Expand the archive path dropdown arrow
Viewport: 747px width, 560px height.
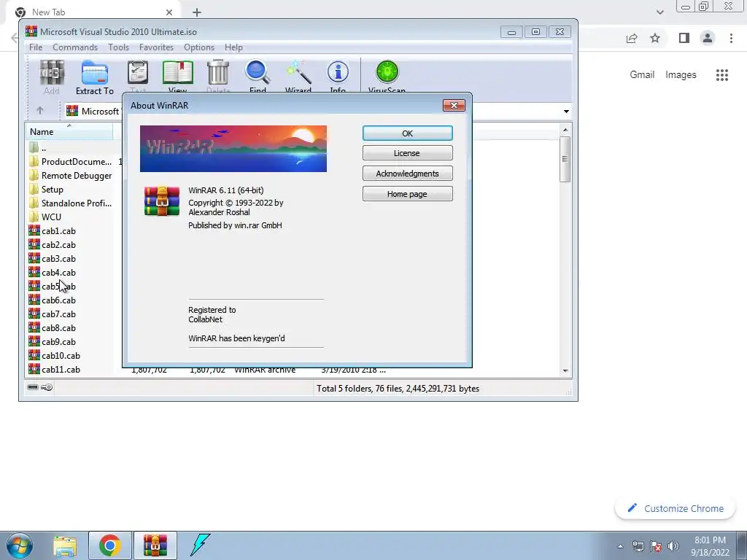566,112
